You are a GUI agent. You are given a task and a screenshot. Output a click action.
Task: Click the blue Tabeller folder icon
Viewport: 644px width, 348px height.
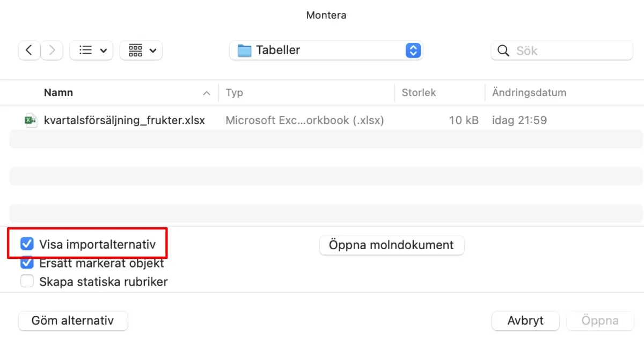click(245, 50)
